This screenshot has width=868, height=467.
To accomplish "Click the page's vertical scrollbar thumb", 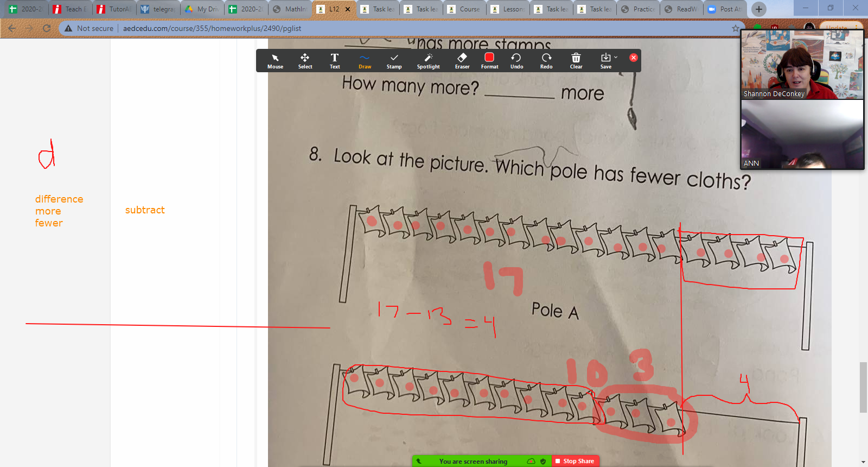I will coord(863,387).
